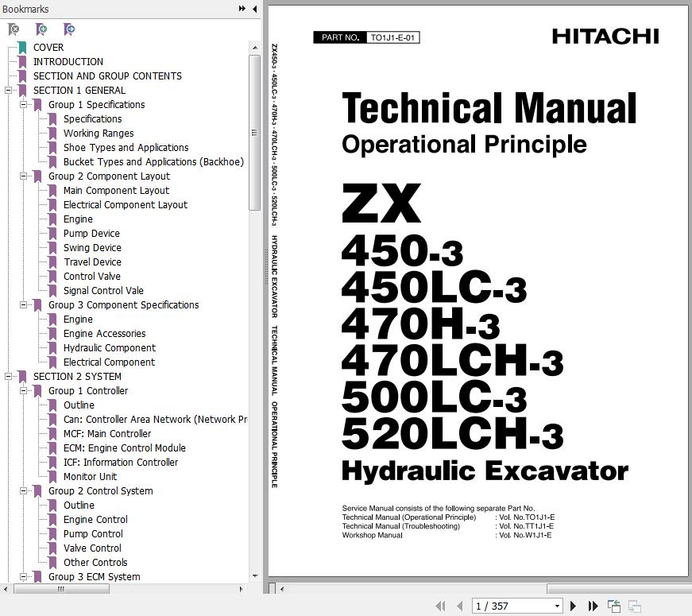Select the Swing Device bookmark
Viewport: 692px width, 616px height.
coord(92,248)
